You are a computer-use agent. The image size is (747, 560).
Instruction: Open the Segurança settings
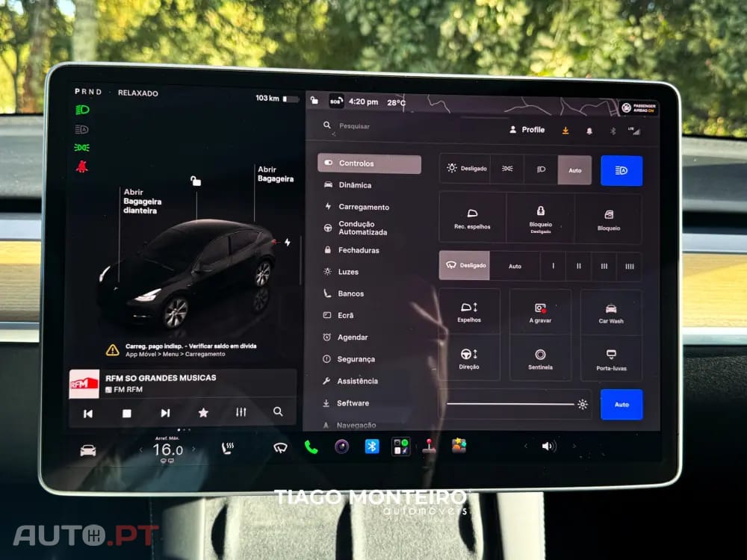349,359
